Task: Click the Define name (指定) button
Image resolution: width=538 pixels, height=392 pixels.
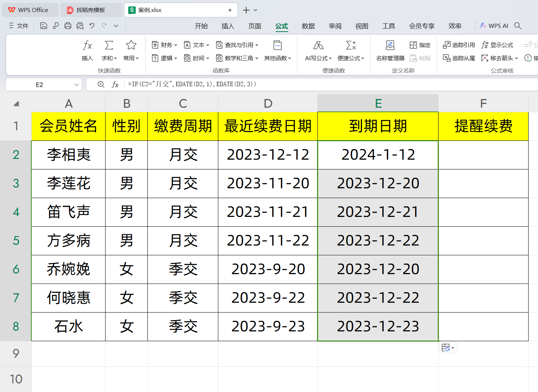Action: click(420, 45)
